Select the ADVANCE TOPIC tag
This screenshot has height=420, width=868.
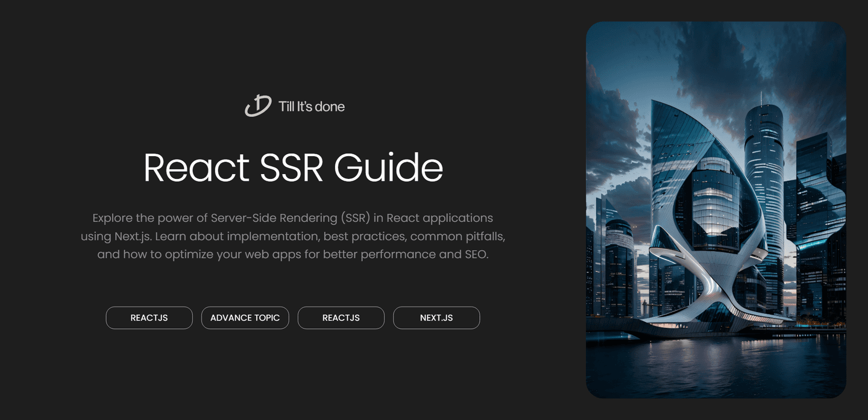tap(245, 318)
